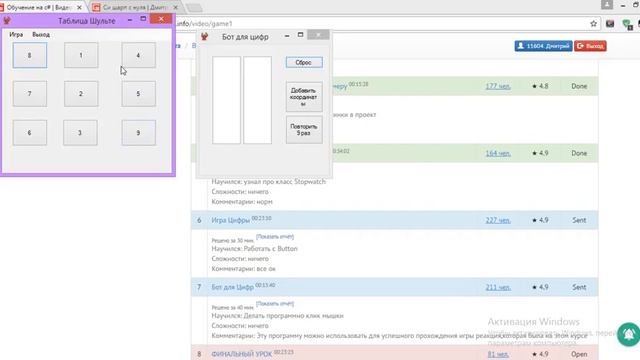The image size is (640, 360).
Task: Open the 177 чел. participants link
Action: 498,86
